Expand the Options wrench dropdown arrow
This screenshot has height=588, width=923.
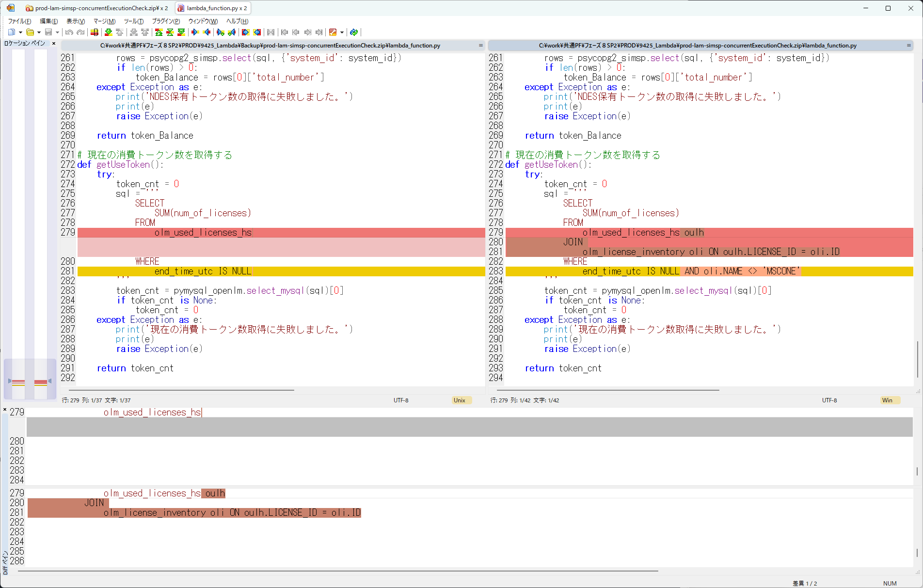342,32
